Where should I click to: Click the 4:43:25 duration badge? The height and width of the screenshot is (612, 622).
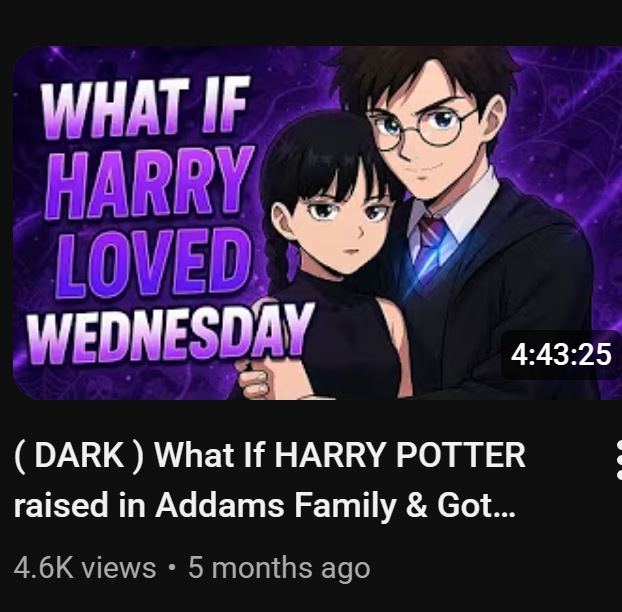pos(561,354)
